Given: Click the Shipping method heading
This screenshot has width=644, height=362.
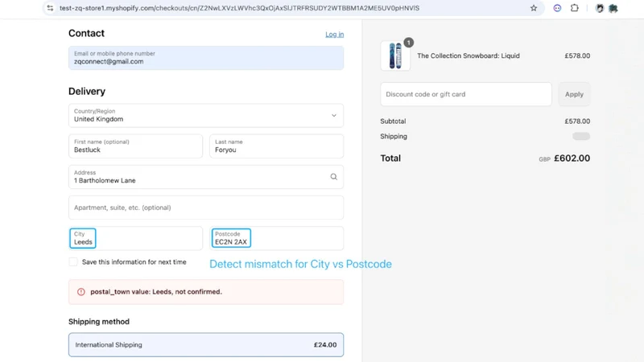Looking at the screenshot, I should click(99, 322).
